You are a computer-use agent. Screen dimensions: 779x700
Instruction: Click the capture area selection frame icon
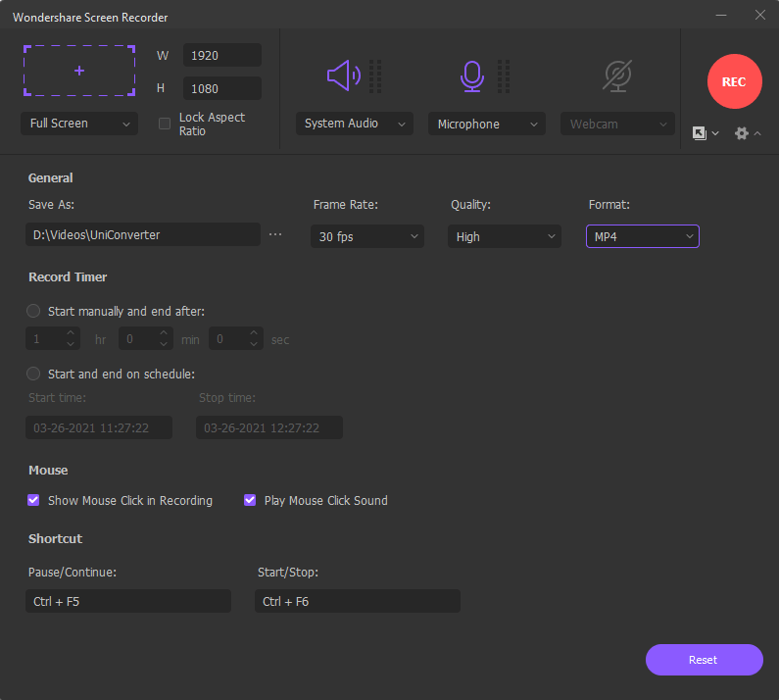tap(79, 71)
